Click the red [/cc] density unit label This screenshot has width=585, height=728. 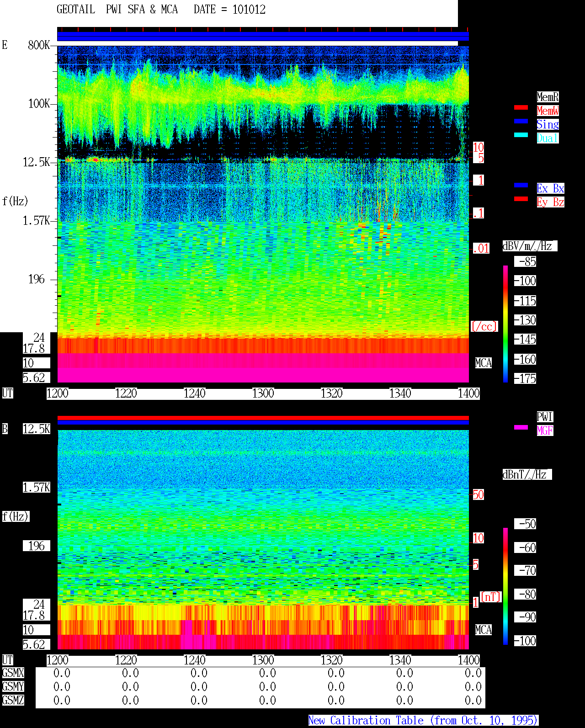pos(484,326)
